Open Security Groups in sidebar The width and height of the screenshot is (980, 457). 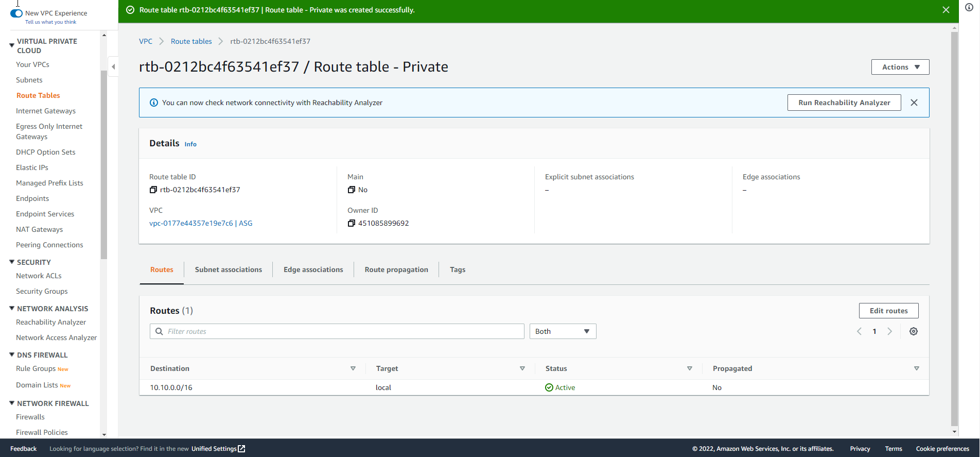(42, 291)
